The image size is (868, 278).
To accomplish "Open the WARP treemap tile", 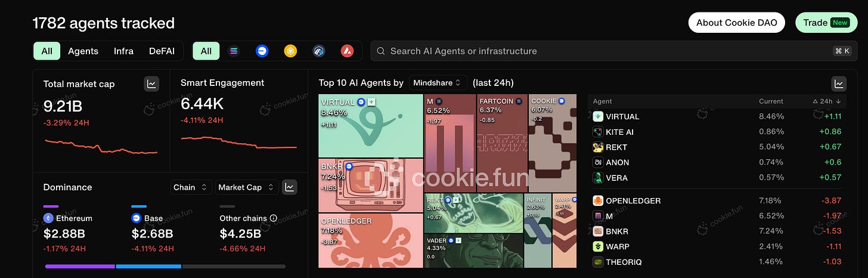I will [x=565, y=230].
